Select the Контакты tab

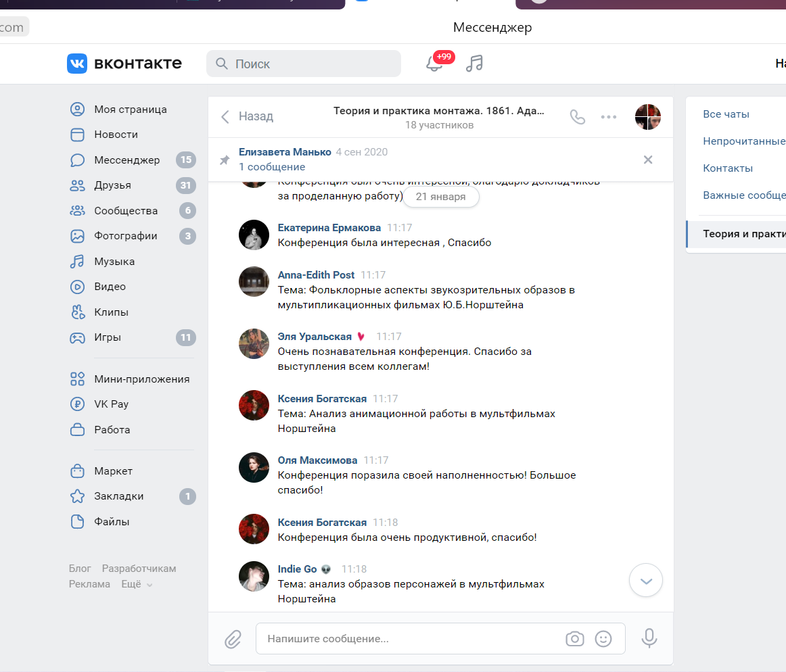727,168
